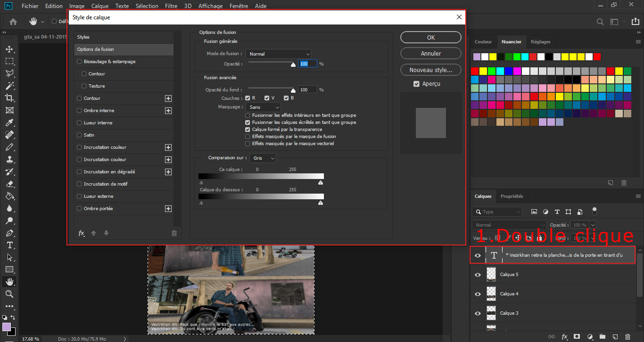The width and height of the screenshot is (644, 342).
Task: Select the Polygonal Lasso tool
Action: (x=9, y=73)
